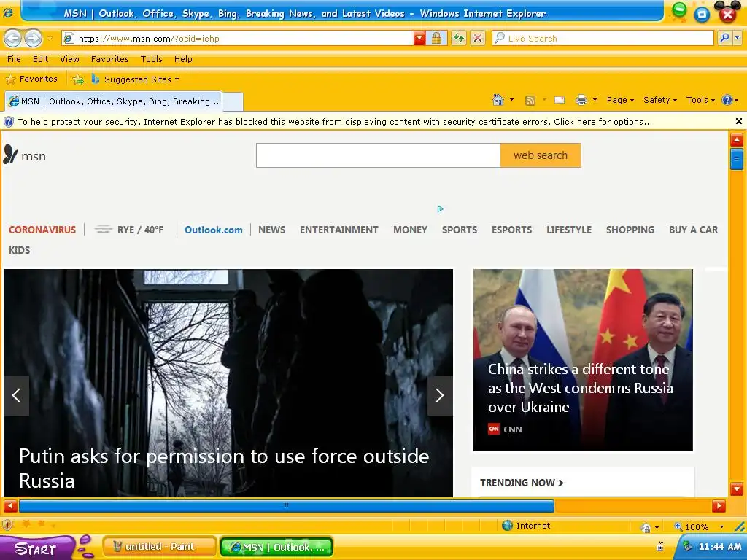Click the Live Search input box
Screen dimensions: 747x560
tap(603, 39)
